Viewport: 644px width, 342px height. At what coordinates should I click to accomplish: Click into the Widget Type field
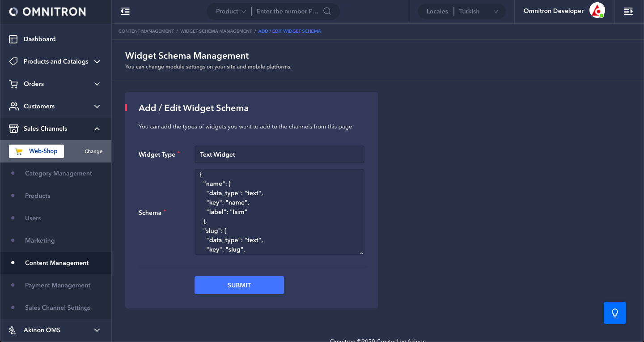click(279, 154)
